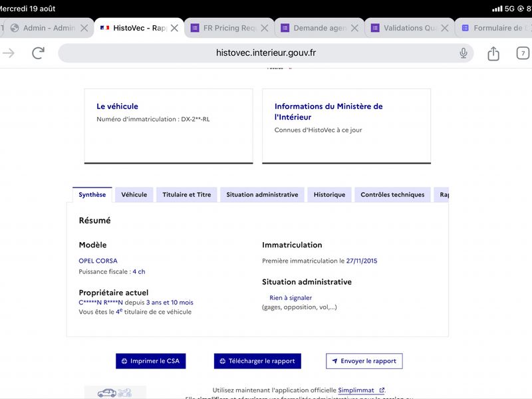Click the car and motorcycle illustration
The height and width of the screenshot is (399, 532).
click(x=114, y=393)
